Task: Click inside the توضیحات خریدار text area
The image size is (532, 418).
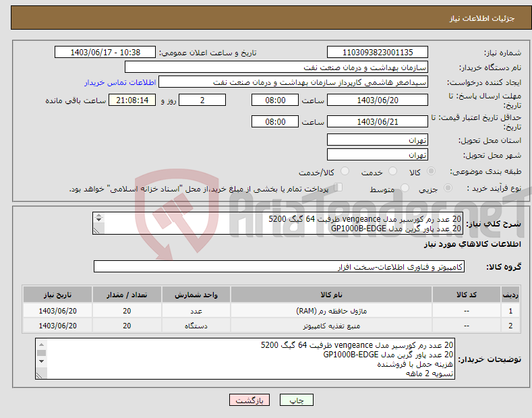Action: (245, 359)
